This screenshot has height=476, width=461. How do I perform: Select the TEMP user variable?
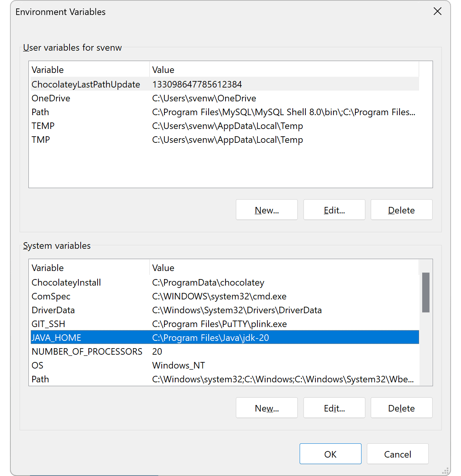point(115,126)
